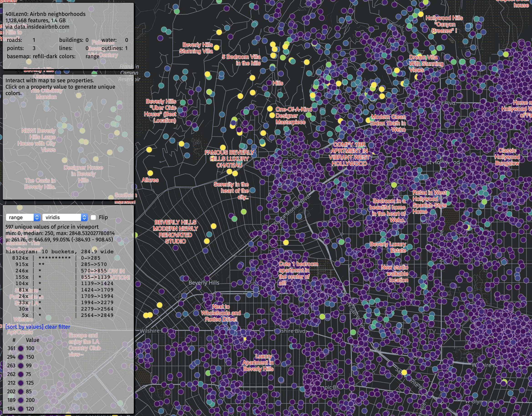Select the value 99 row

coord(29,366)
